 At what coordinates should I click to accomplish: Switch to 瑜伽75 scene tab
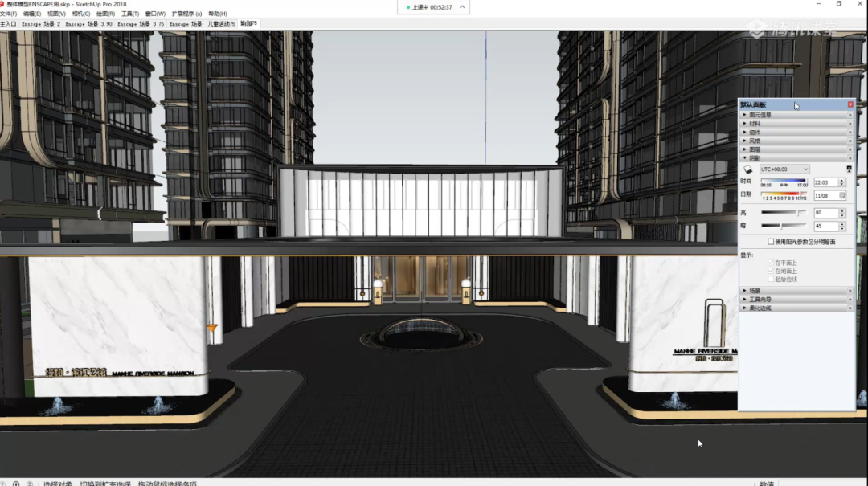[248, 24]
